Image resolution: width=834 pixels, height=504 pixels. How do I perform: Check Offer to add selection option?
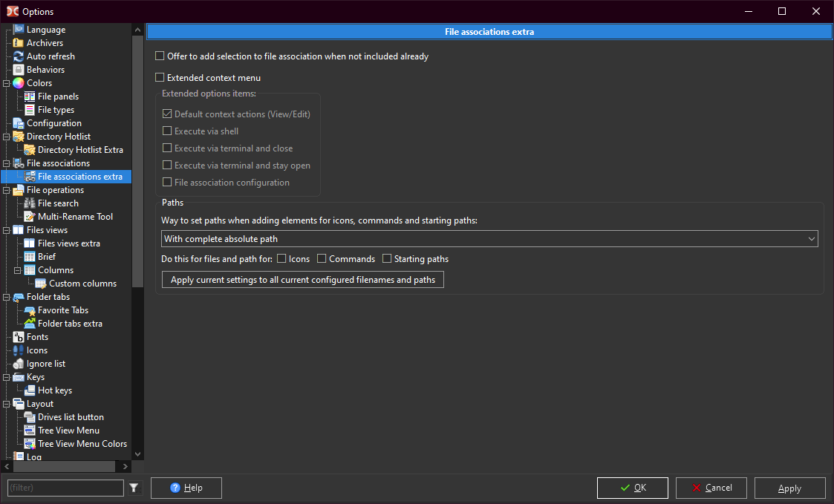[160, 56]
